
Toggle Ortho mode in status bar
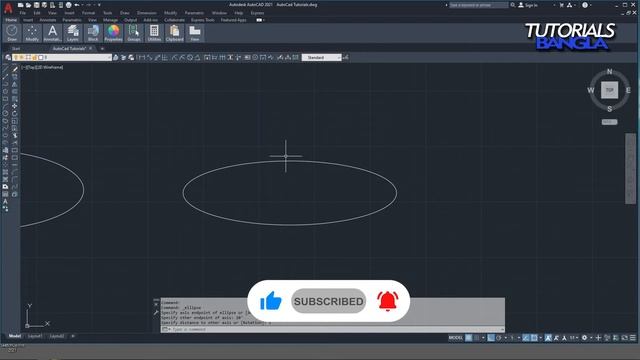(491, 338)
